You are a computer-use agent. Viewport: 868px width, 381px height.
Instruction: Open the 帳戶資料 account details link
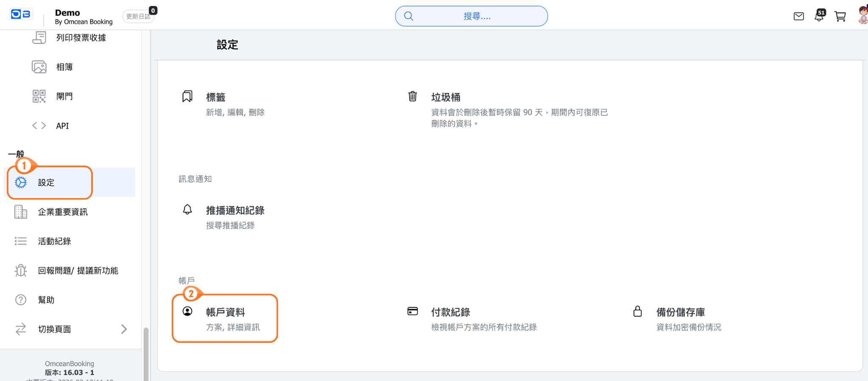tap(225, 312)
